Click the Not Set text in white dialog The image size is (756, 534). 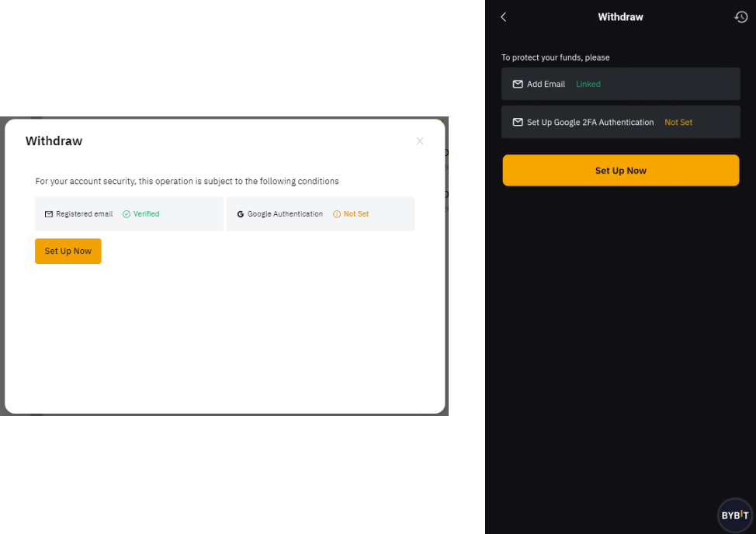[x=356, y=214]
